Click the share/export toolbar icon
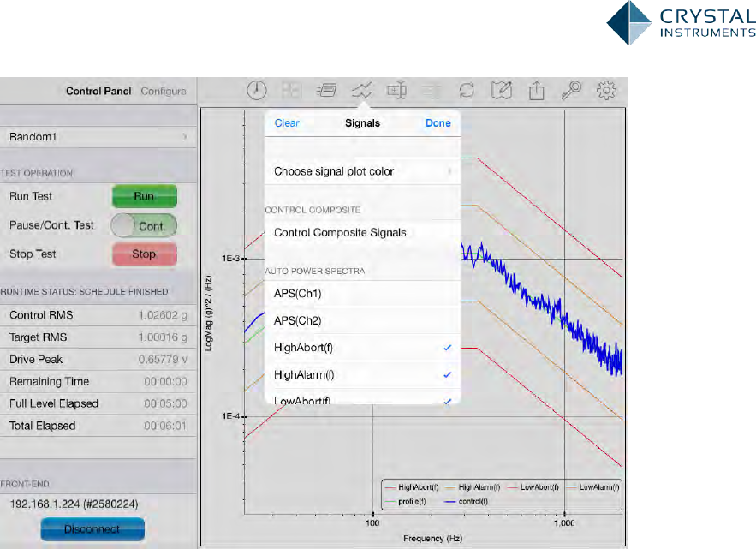The width and height of the screenshot is (756, 549). 536,90
